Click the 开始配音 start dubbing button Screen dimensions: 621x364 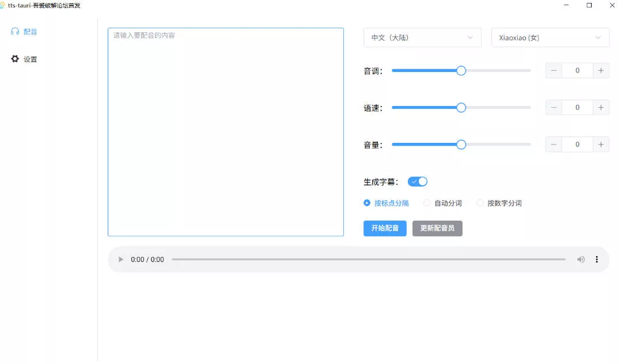(385, 228)
